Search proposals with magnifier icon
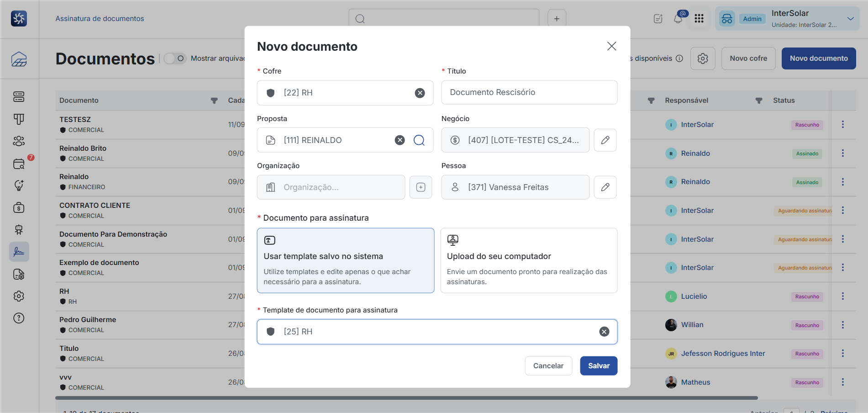 point(419,140)
